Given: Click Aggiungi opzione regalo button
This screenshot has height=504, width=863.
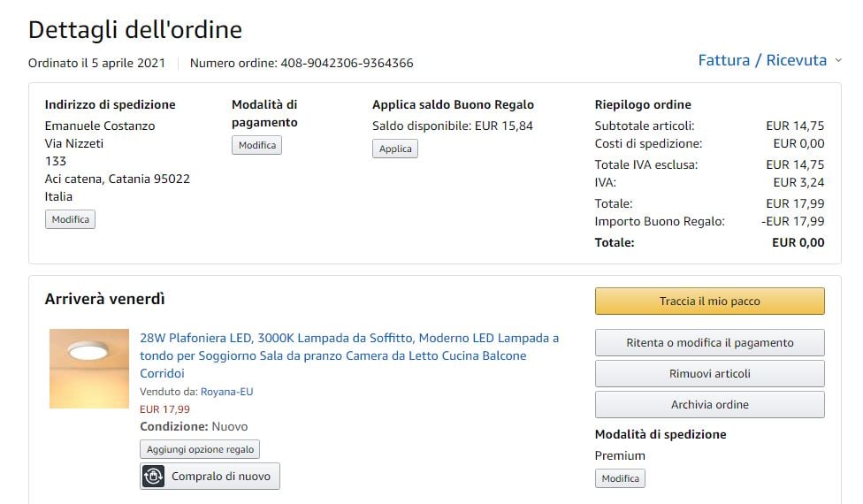Looking at the screenshot, I should pos(200,449).
